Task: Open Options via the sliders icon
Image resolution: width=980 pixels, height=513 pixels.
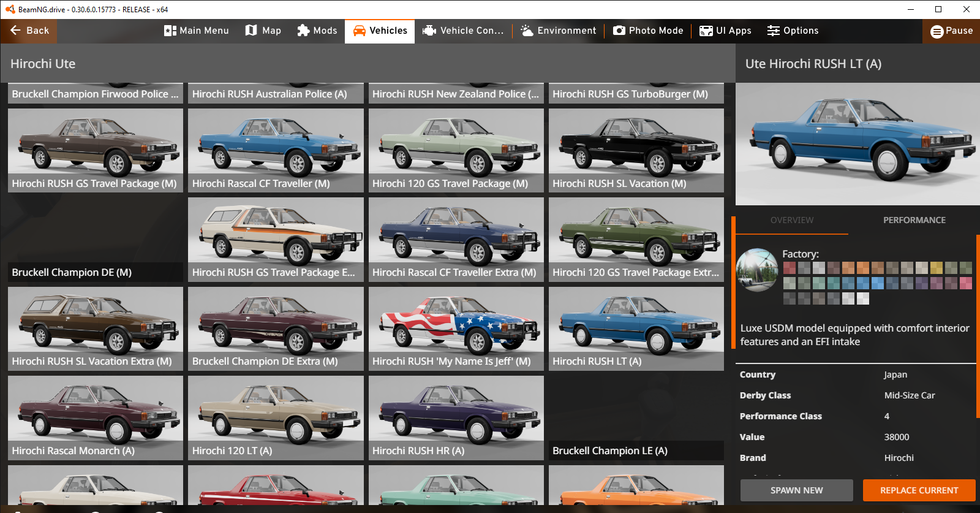Action: click(x=774, y=31)
